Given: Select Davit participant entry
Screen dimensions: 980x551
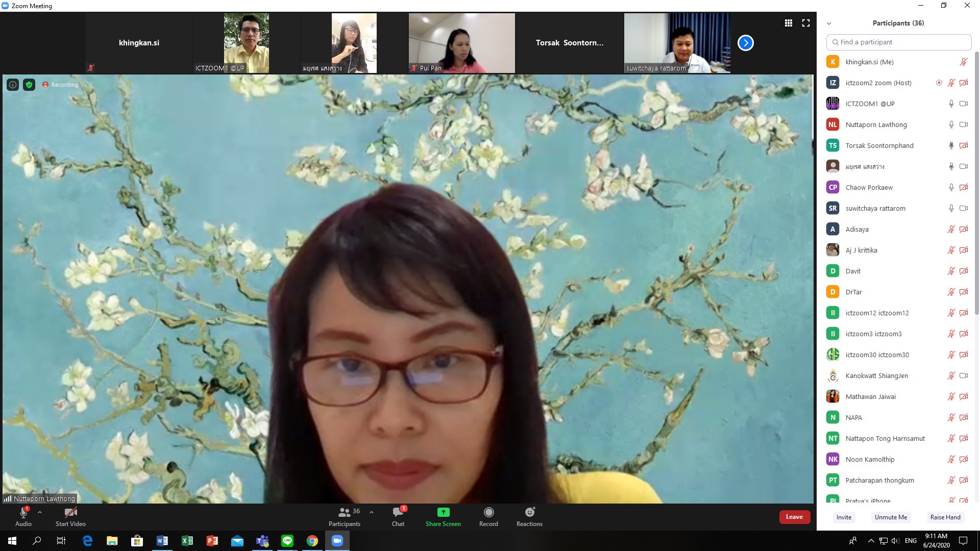Looking at the screenshot, I should (x=898, y=271).
